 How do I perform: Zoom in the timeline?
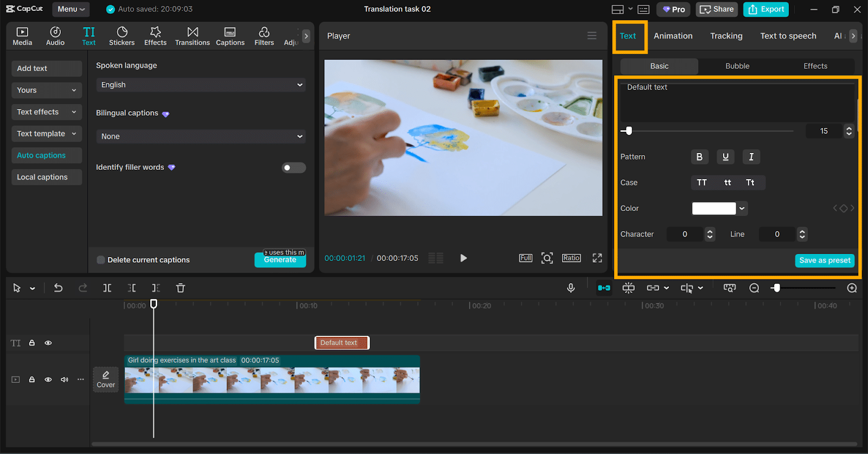852,288
